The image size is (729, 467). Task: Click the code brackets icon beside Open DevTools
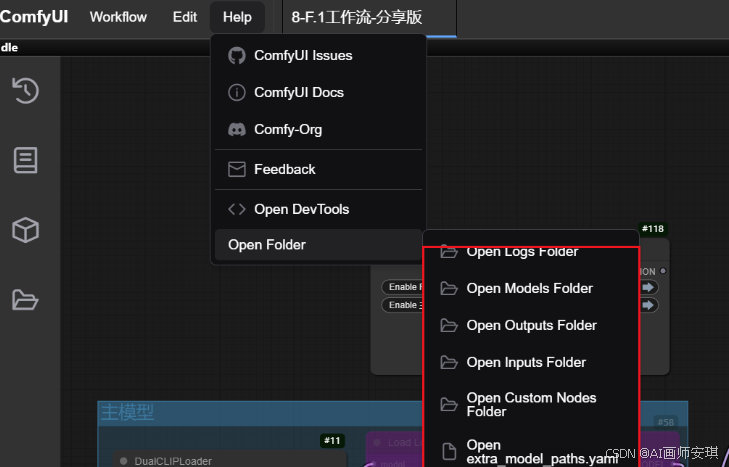coord(237,209)
